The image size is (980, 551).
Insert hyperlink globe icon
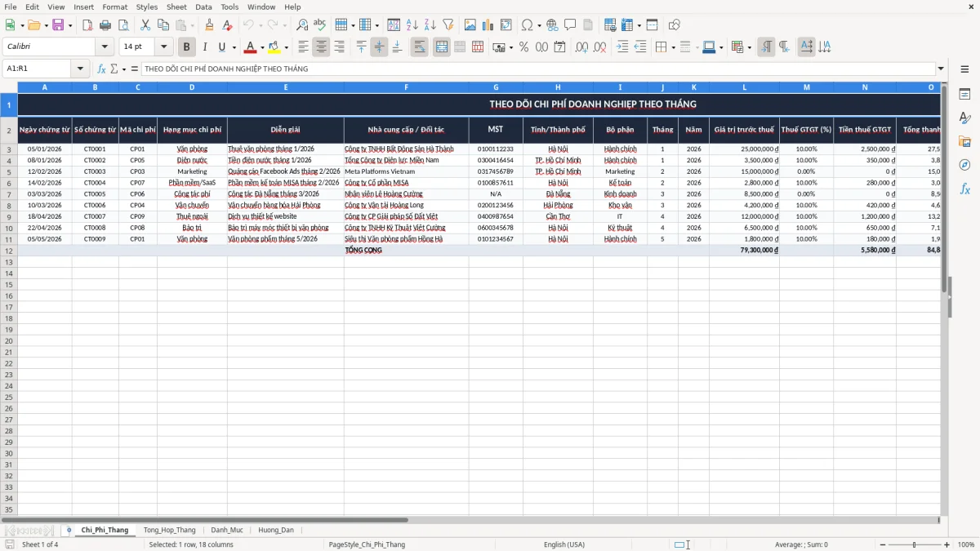[x=552, y=25]
